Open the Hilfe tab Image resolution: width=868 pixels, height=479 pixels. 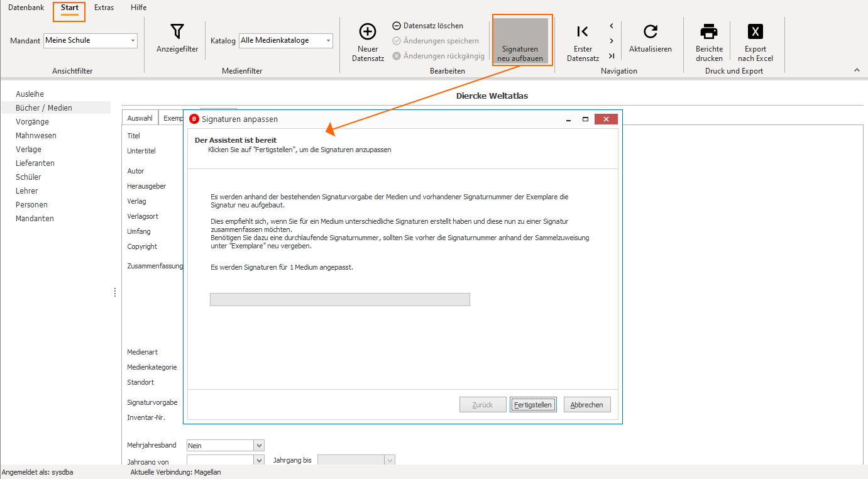click(139, 8)
